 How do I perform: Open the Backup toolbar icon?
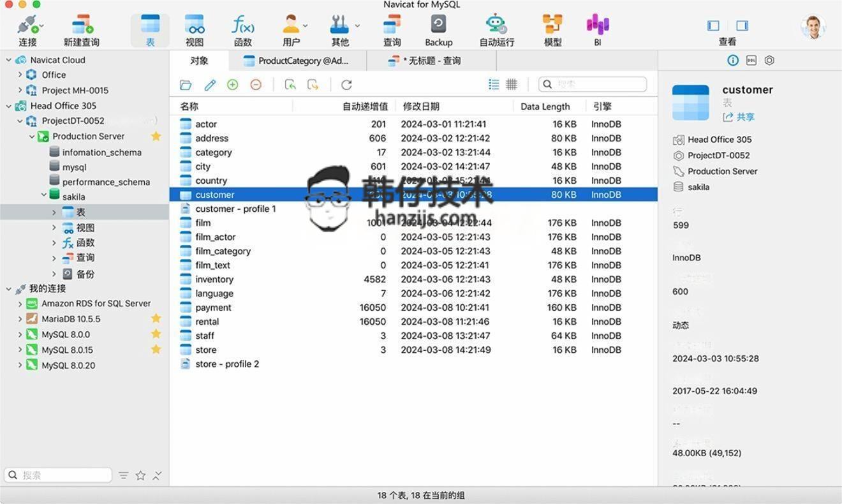438,30
